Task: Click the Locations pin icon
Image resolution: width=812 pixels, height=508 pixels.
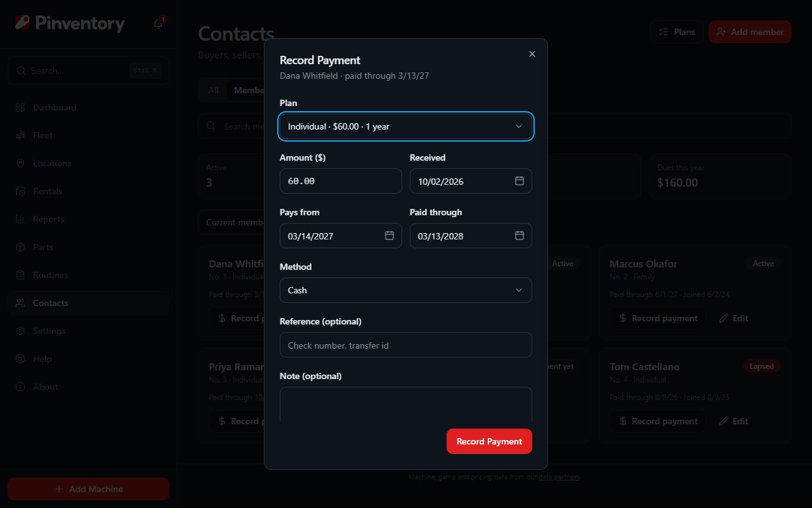Action: click(x=20, y=163)
